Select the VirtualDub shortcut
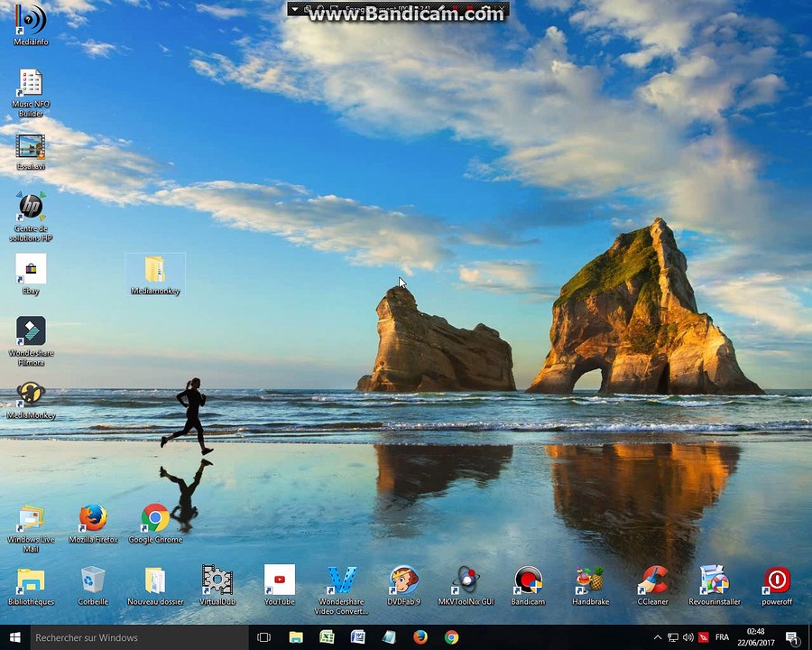Screen dimensions: 812x650 (x=217, y=586)
